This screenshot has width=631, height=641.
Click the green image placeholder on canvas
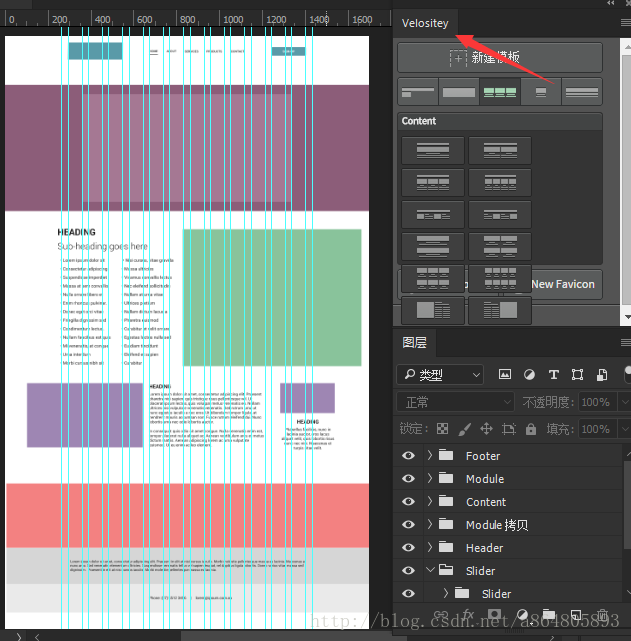(x=272, y=298)
